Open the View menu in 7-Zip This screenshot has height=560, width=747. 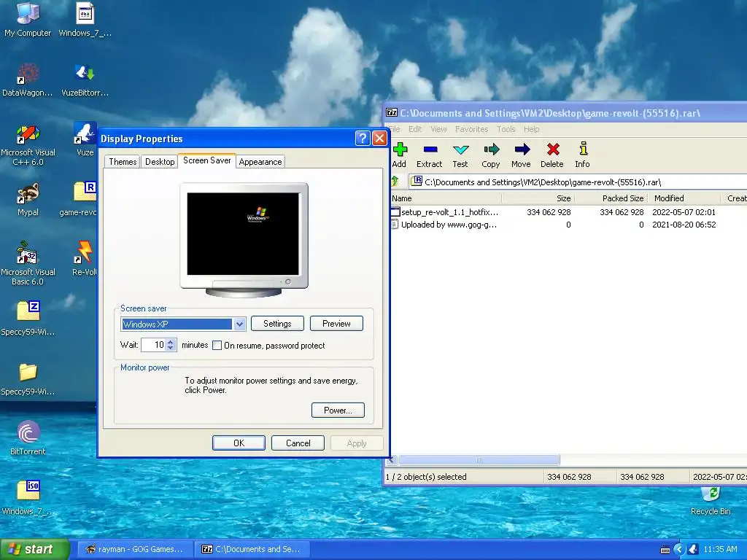[x=438, y=129]
